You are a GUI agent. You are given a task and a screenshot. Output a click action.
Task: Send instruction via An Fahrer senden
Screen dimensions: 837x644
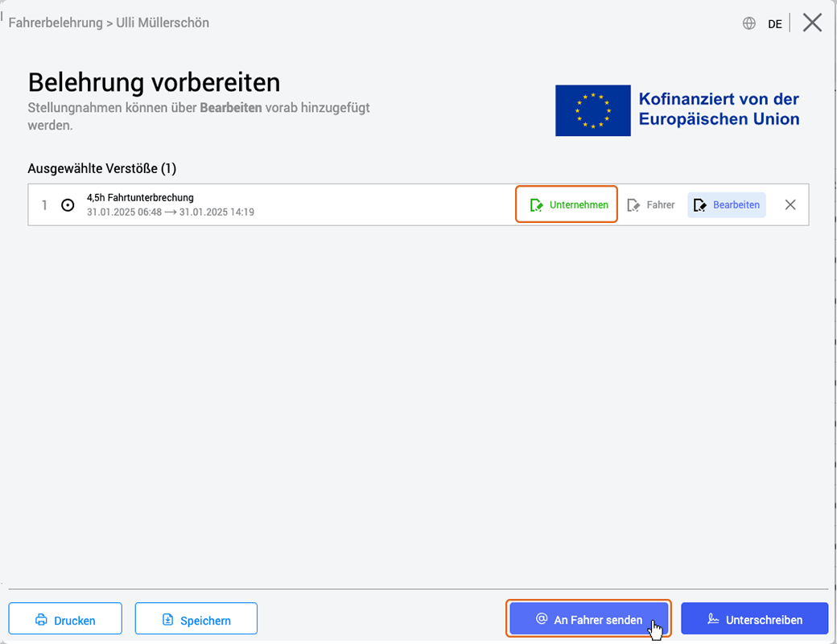point(589,618)
